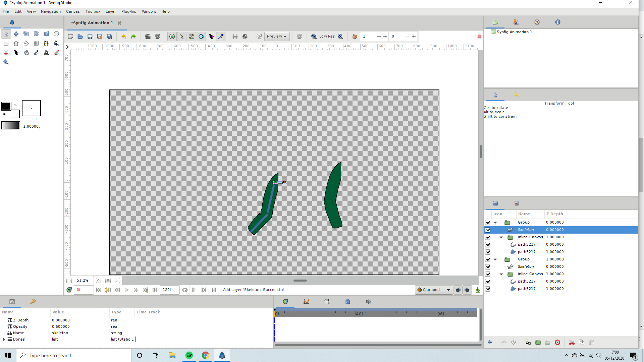Open the Plug-Ins menu

pyautogui.click(x=128, y=11)
